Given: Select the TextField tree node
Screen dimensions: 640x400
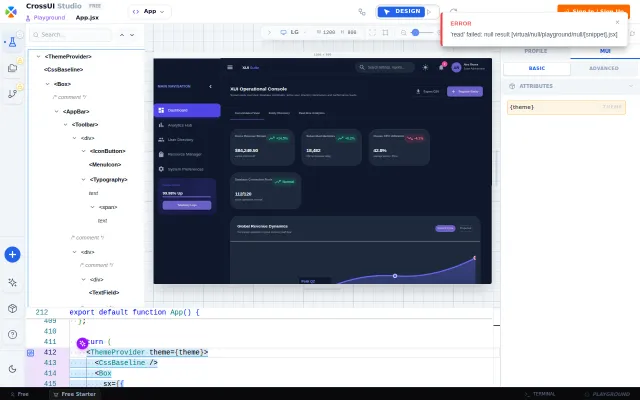Looking at the screenshot, I should point(104,293).
